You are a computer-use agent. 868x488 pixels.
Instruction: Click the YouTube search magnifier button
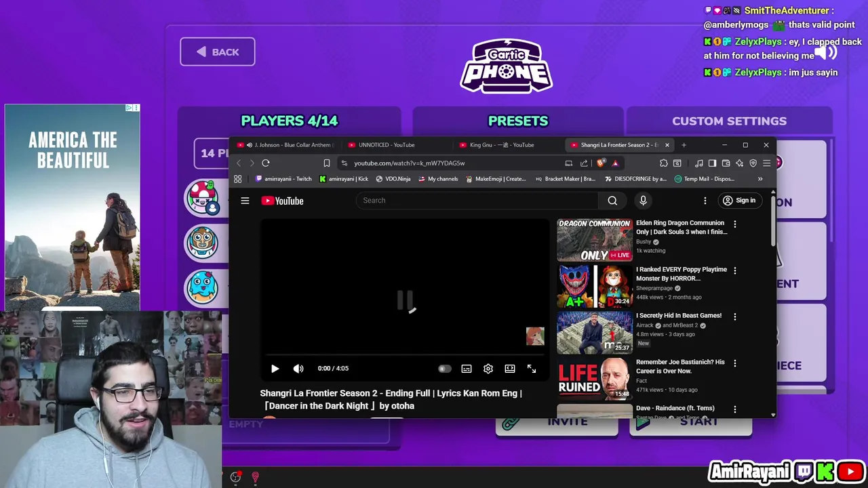(x=612, y=201)
